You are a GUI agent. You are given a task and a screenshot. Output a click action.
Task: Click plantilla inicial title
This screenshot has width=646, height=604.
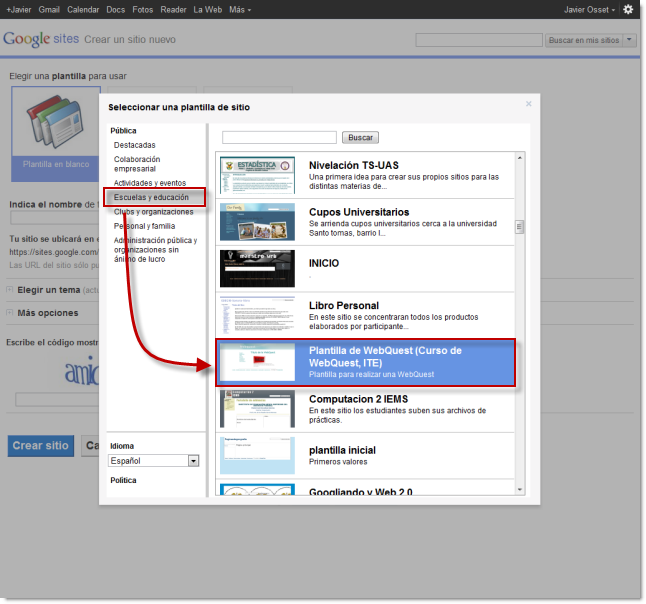[342, 450]
